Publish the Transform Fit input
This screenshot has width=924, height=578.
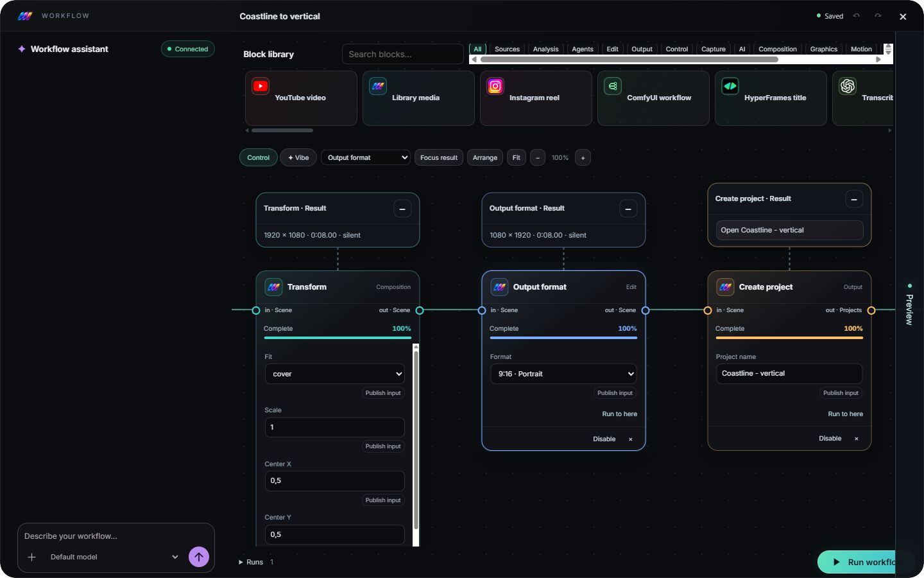click(x=383, y=393)
